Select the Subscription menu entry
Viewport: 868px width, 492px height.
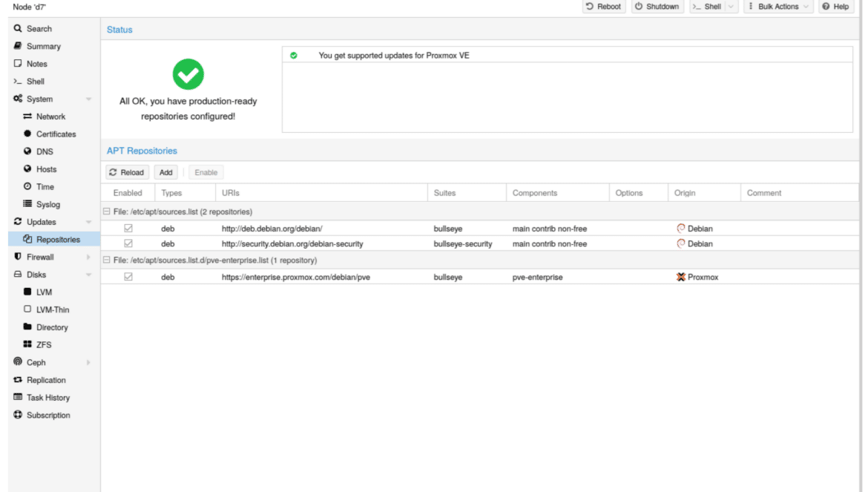tap(48, 415)
